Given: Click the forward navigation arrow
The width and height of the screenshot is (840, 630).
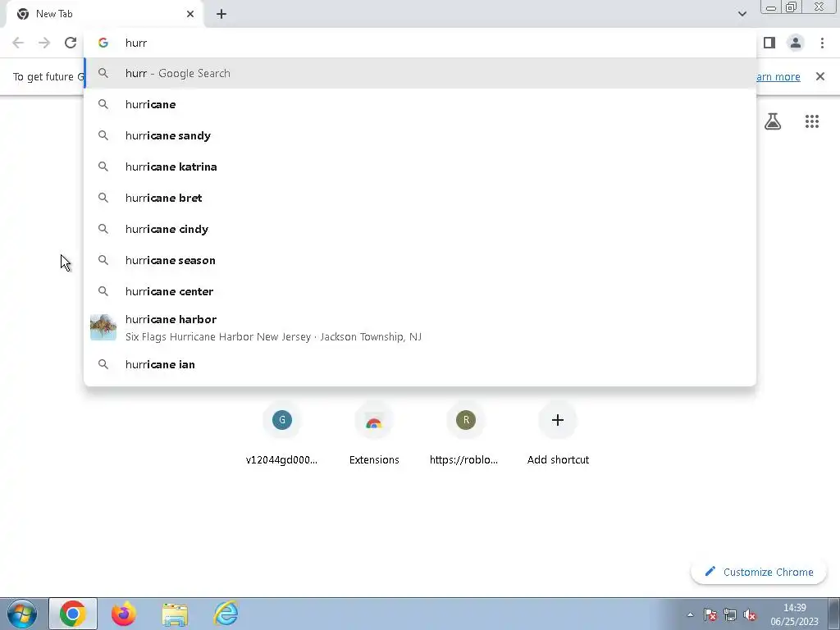Looking at the screenshot, I should [44, 43].
